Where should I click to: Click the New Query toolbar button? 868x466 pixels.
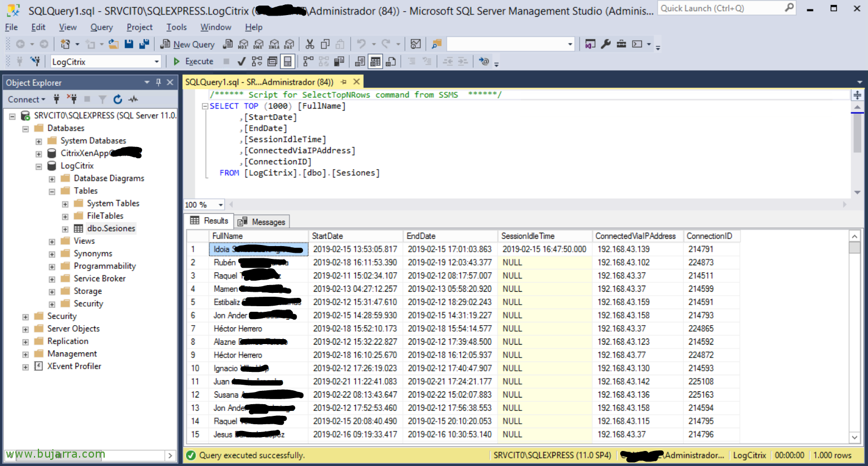coord(188,45)
